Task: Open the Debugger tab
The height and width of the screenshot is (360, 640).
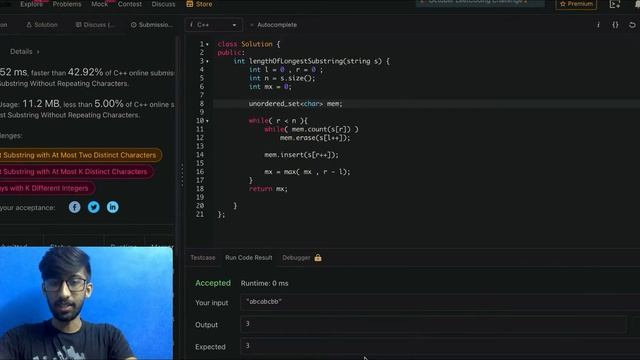Action: pos(296,258)
